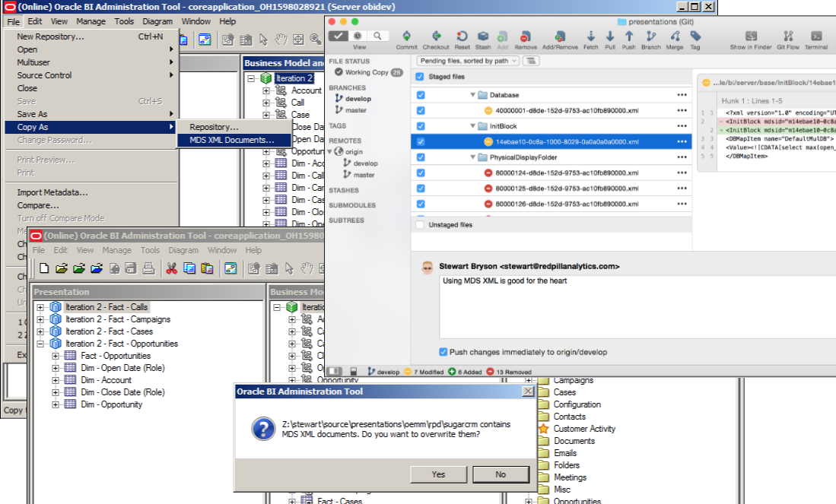Expand the Iteration 2 - Fact - Calls node
The height and width of the screenshot is (504, 836).
pyautogui.click(x=41, y=307)
